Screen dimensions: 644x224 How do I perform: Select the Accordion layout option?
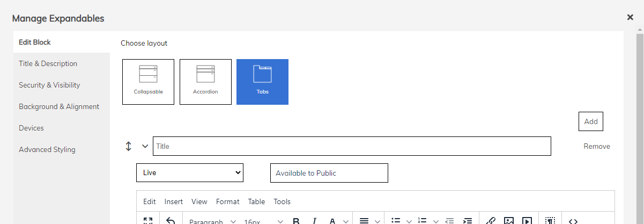(x=205, y=82)
